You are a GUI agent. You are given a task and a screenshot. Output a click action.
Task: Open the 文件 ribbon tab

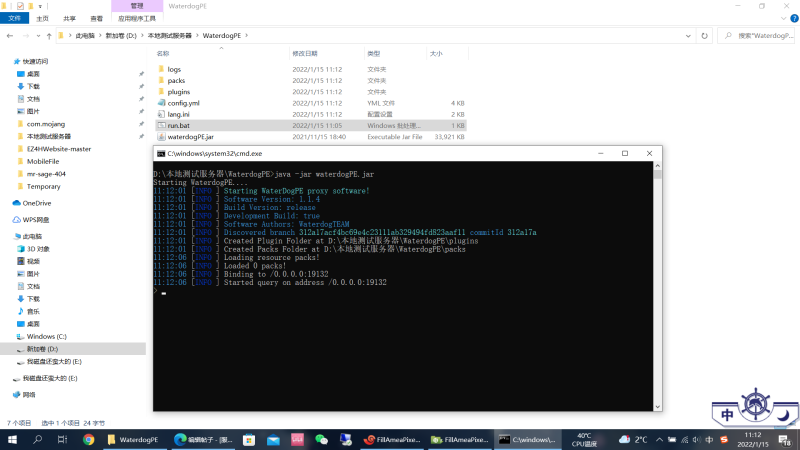pyautogui.click(x=14, y=18)
